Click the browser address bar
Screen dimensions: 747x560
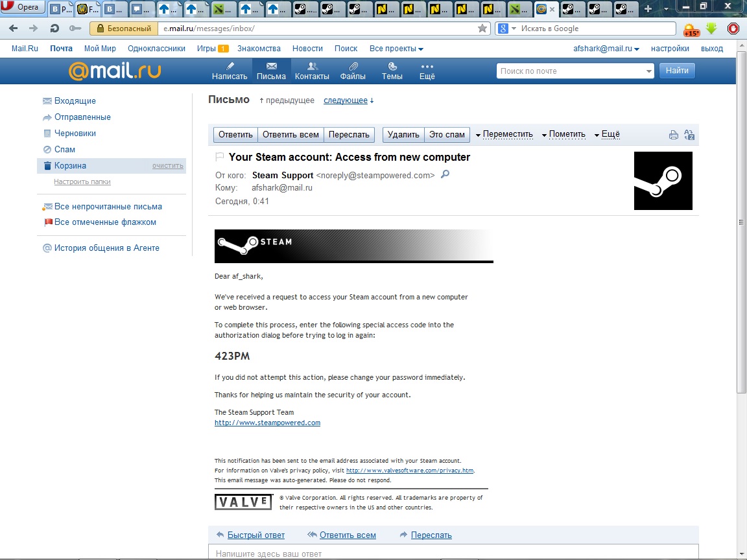point(317,29)
